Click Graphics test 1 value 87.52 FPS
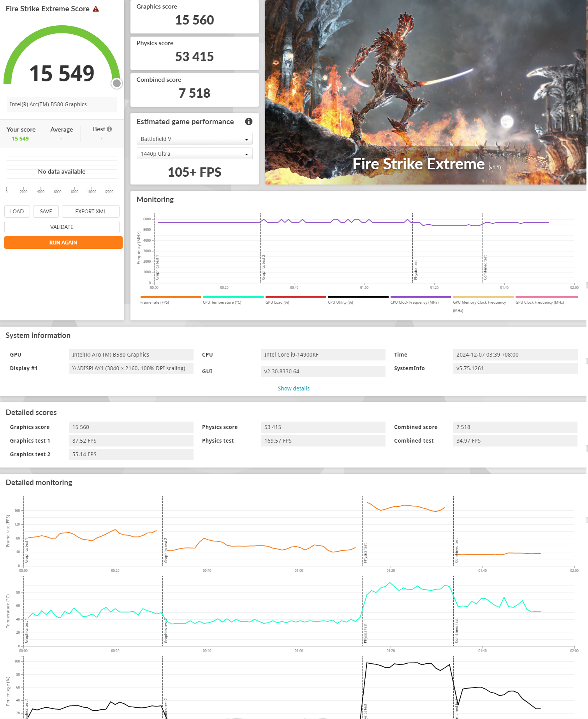 (131, 441)
